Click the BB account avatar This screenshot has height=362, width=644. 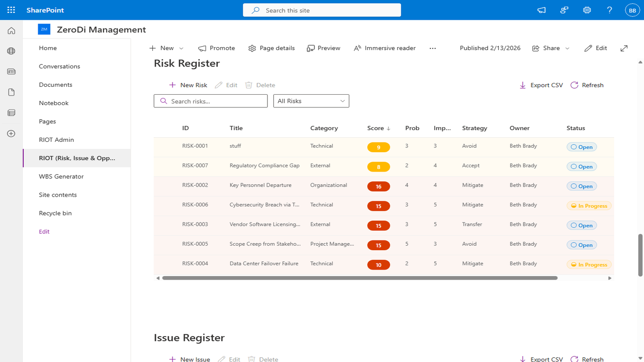(x=632, y=10)
